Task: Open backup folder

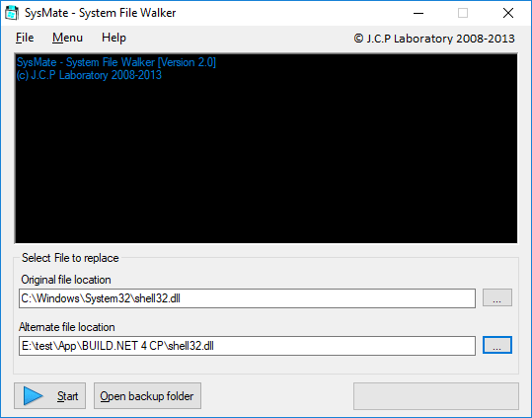Action: click(147, 396)
